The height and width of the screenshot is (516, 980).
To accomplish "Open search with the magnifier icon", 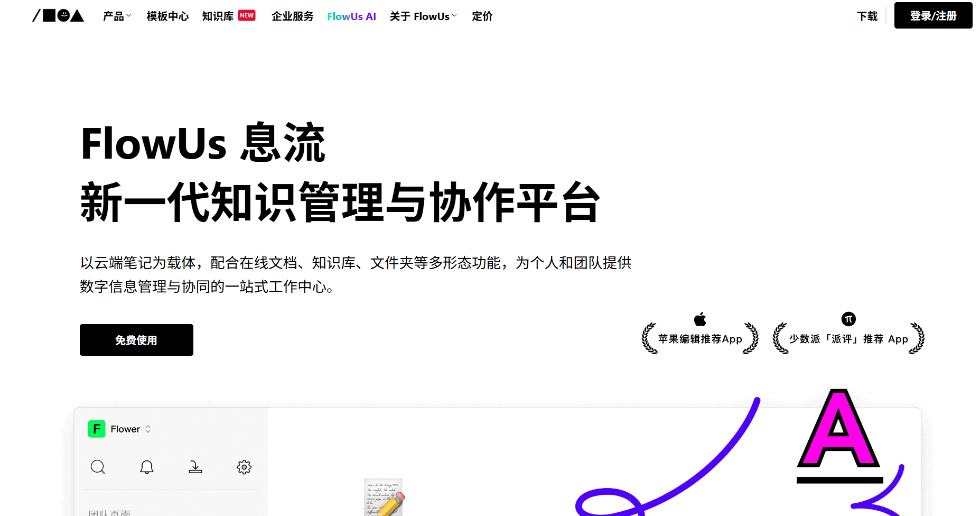I will [x=98, y=467].
